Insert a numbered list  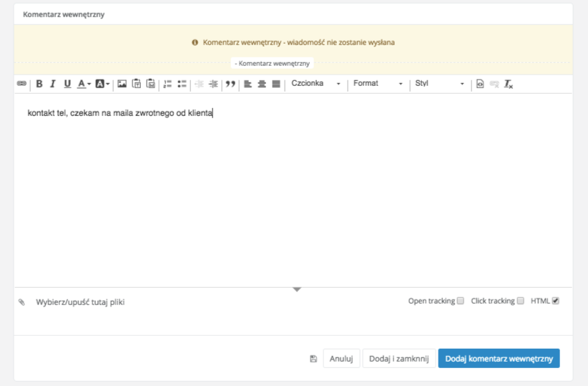point(167,84)
